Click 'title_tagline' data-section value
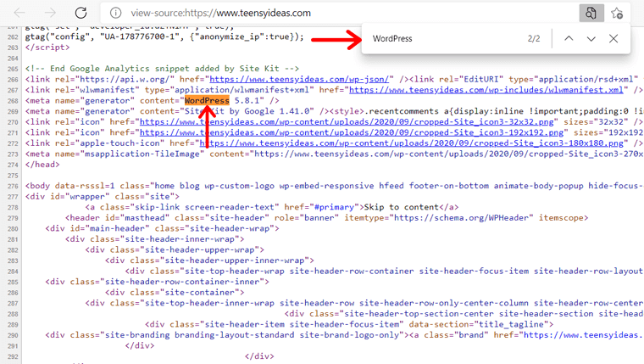The width and height of the screenshot is (644, 364). tap(511, 324)
